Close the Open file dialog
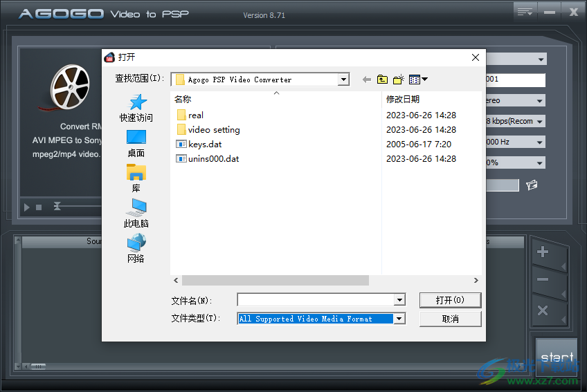 pos(476,57)
